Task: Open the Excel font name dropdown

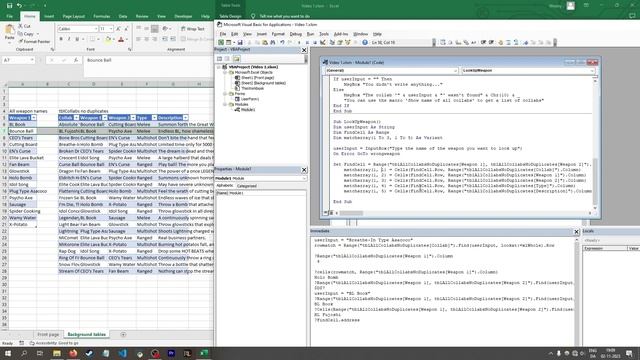Action: tap(96, 29)
